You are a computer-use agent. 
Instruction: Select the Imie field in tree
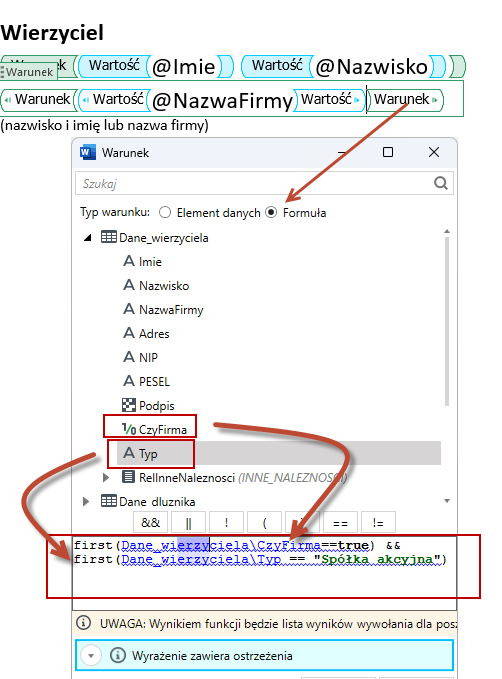point(150,262)
